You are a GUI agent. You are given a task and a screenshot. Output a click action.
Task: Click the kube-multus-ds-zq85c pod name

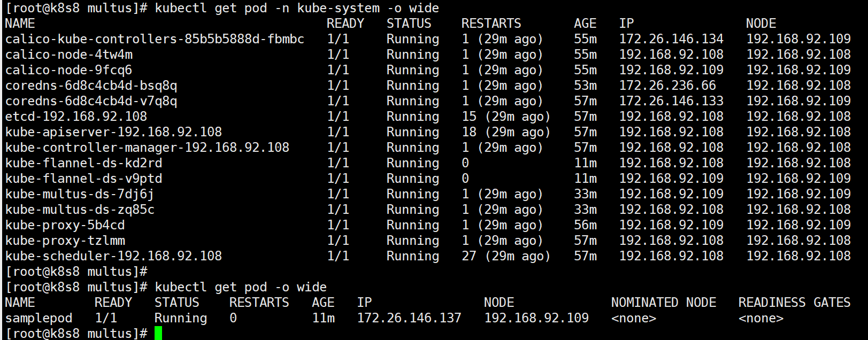coord(80,210)
